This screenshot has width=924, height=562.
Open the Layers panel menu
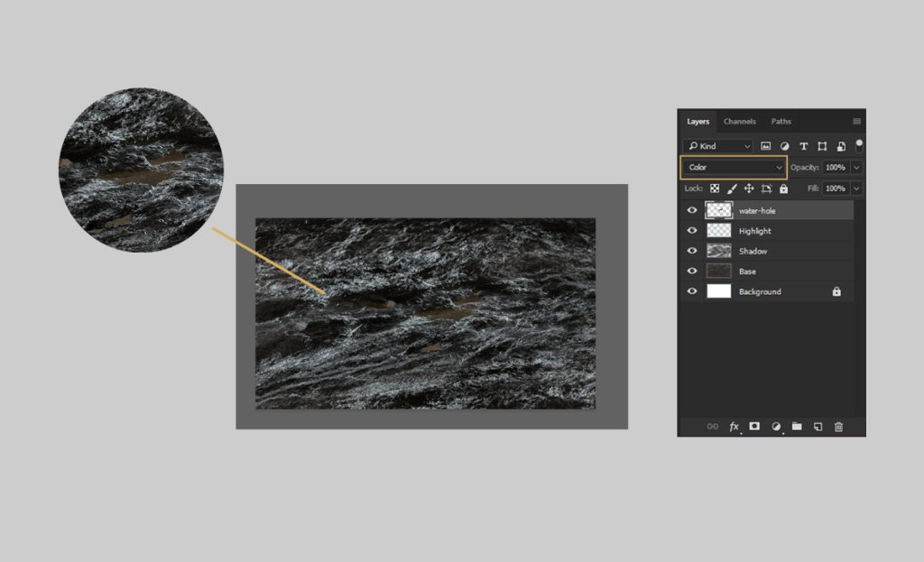(x=857, y=121)
